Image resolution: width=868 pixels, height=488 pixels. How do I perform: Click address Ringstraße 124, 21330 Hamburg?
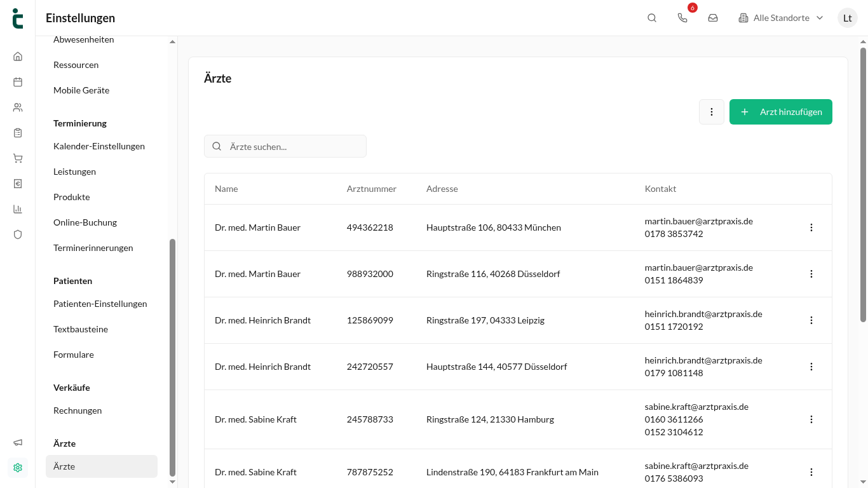coord(490,419)
